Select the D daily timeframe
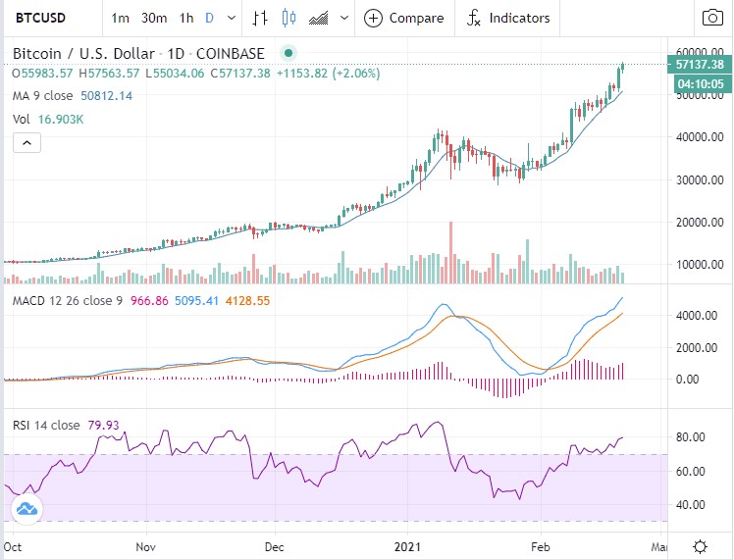734x560 pixels. tap(208, 18)
